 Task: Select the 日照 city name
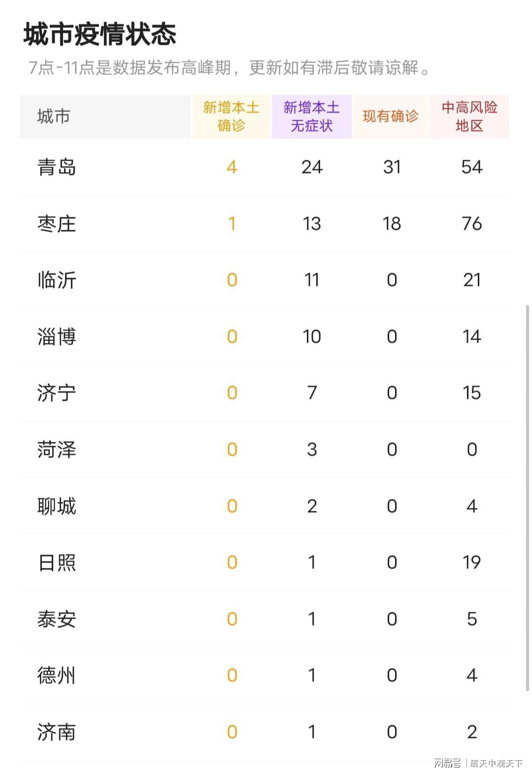pyautogui.click(x=57, y=562)
